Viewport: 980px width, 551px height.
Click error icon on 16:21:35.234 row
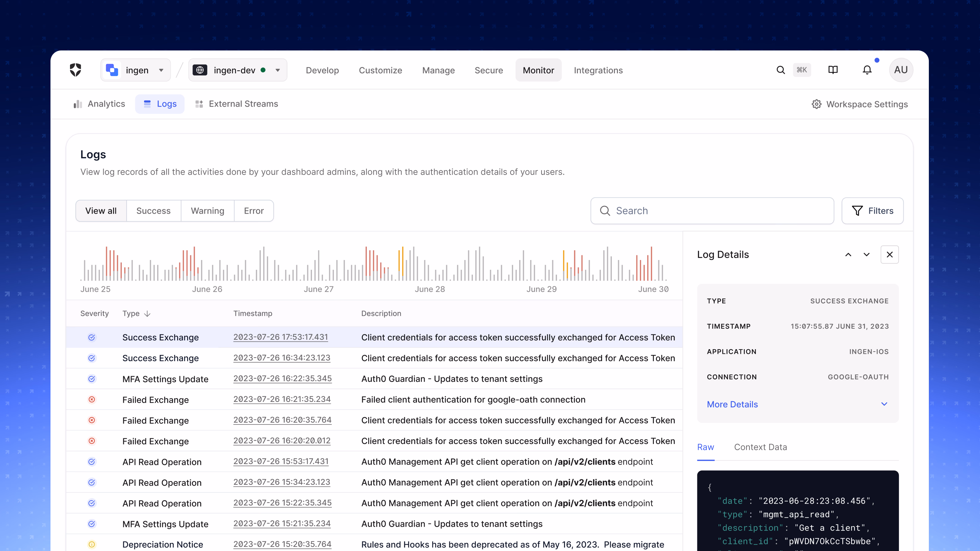92,399
